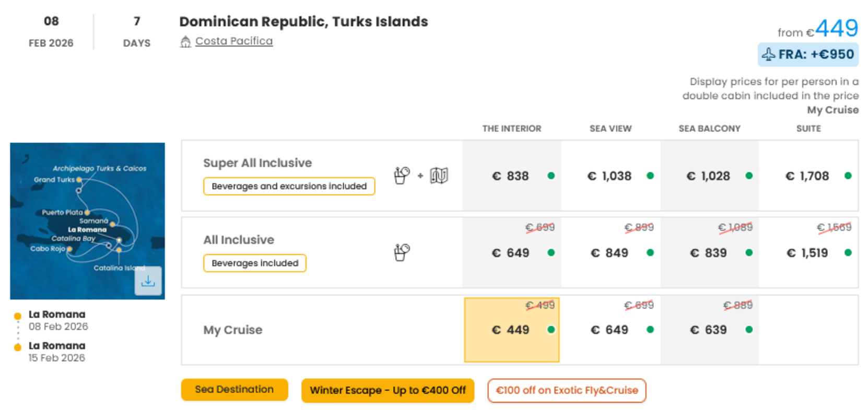868x418 pixels.
Task: Click green availability dot next to € 1,708
Action: coord(848,176)
